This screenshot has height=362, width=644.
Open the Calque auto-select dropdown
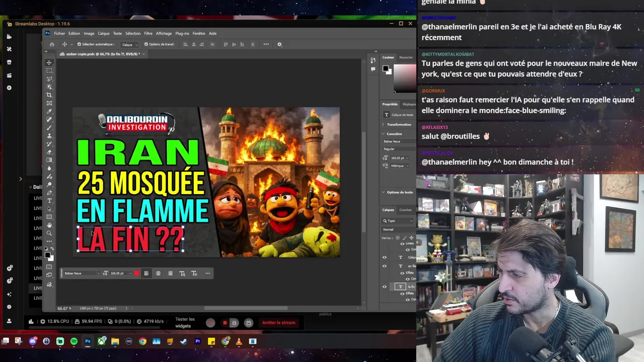tap(130, 44)
